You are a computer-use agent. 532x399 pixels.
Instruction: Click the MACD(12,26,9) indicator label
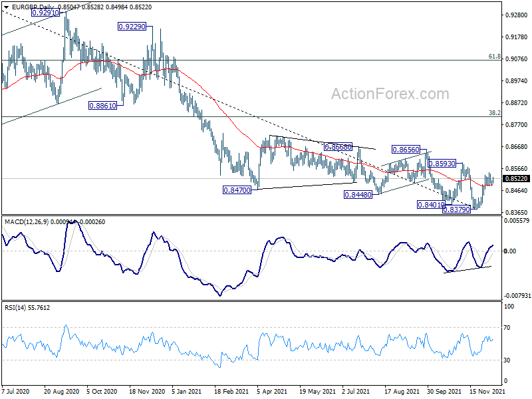click(x=27, y=222)
